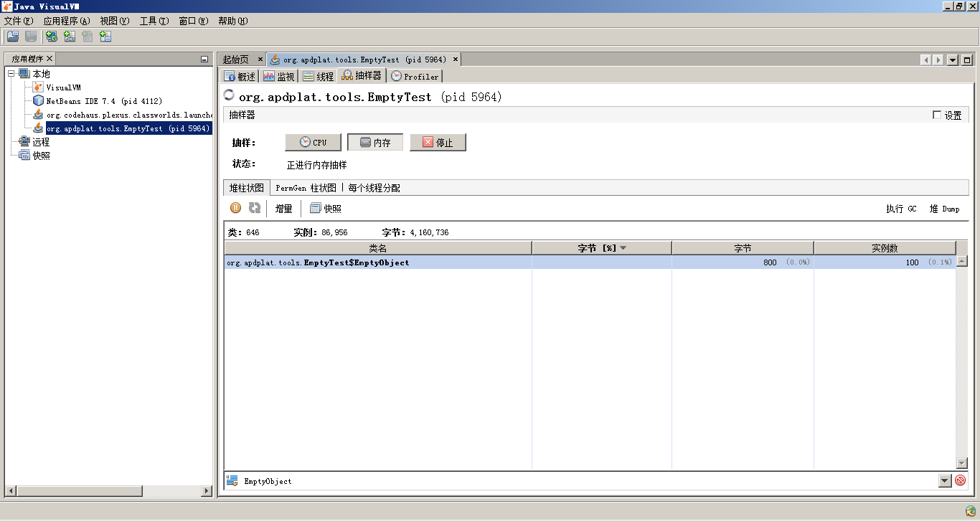Collapse the 本地 tree node

[11, 74]
